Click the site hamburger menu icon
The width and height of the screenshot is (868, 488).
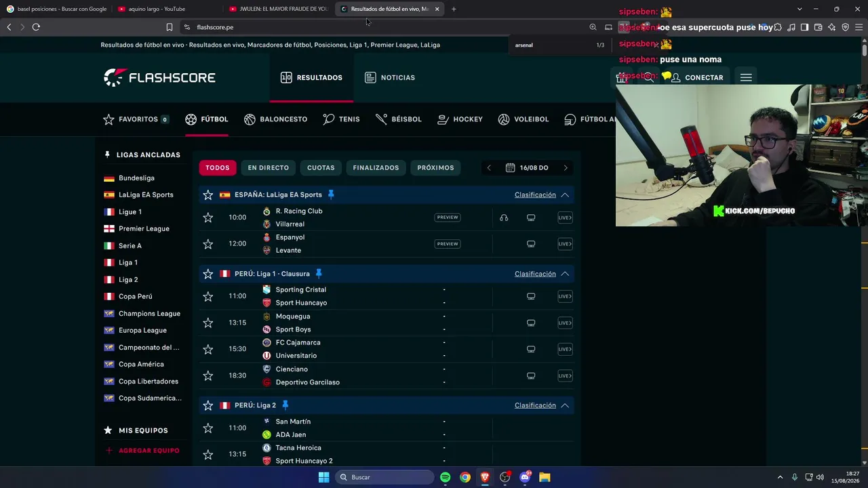pyautogui.click(x=746, y=77)
